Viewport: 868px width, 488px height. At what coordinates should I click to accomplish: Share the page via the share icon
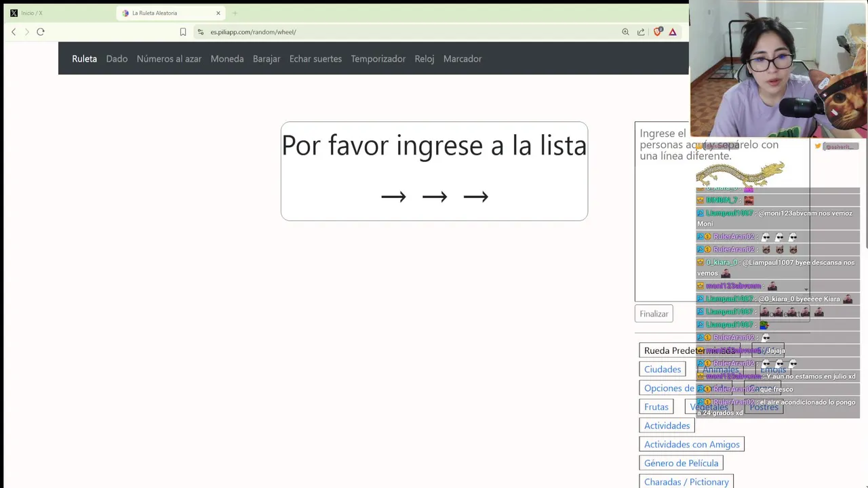641,32
